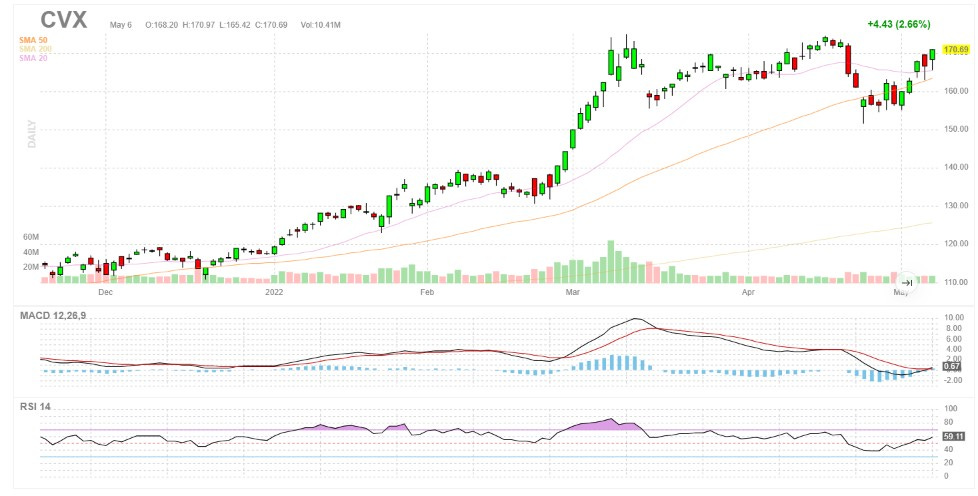Click the 60M volume scale label

31,238
